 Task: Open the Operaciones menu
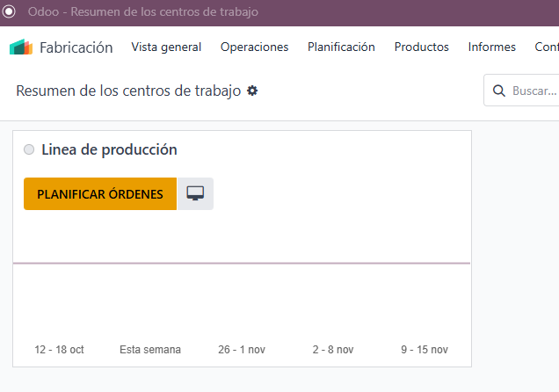254,47
